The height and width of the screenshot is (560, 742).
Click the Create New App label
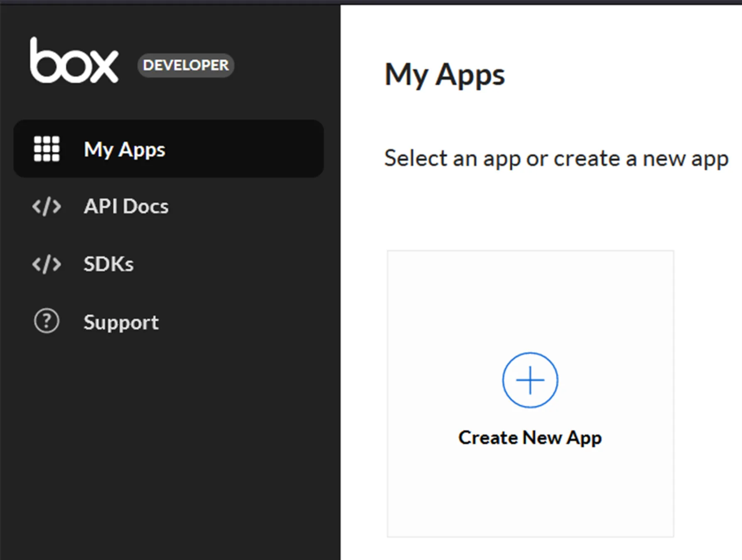click(x=530, y=438)
